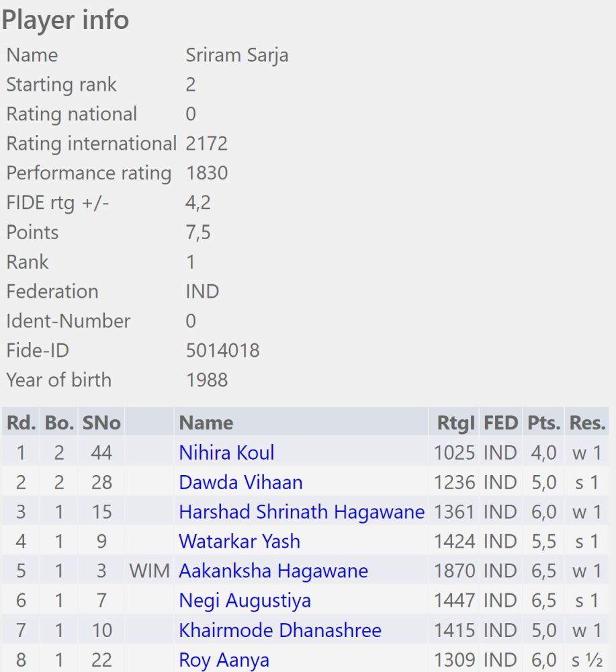Click the Bo. column header
This screenshot has height=672, width=616.
(x=59, y=423)
